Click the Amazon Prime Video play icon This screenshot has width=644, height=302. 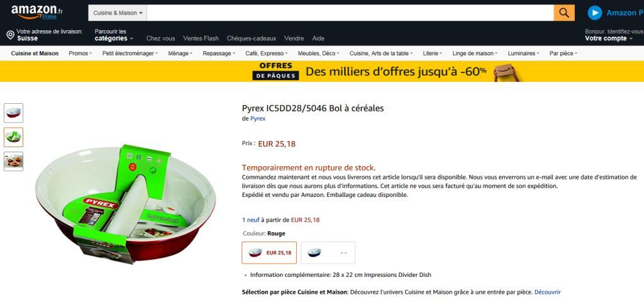595,13
